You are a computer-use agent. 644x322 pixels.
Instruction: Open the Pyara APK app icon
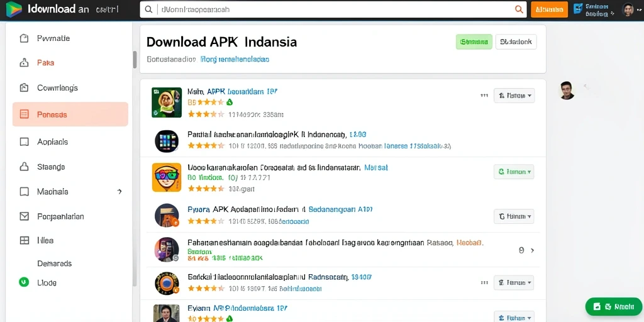coord(167,215)
